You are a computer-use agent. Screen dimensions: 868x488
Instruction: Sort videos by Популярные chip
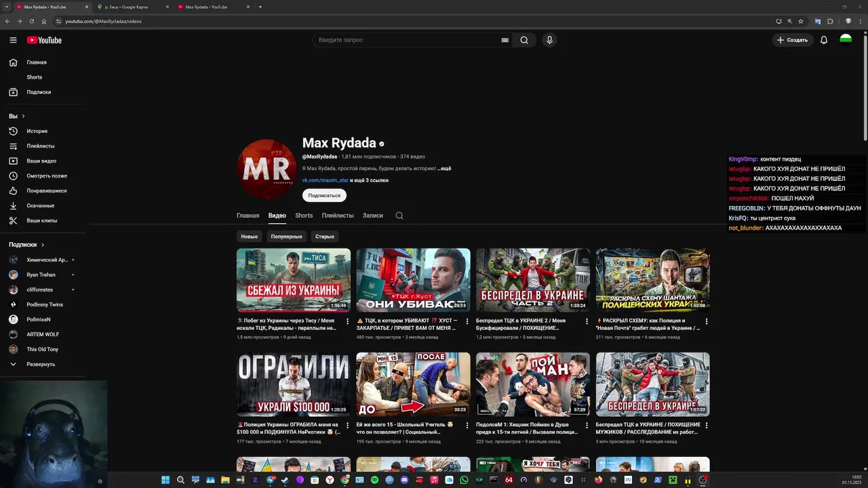coord(286,237)
